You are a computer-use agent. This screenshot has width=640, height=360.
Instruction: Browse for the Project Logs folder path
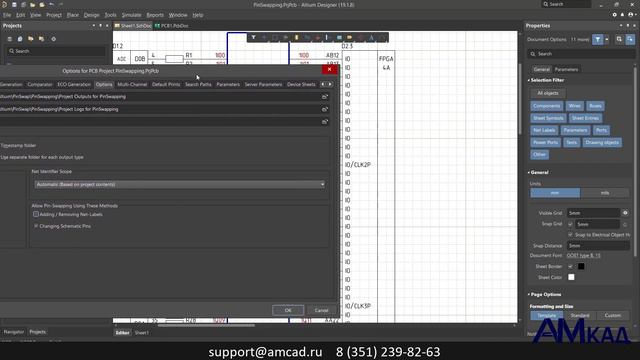pyautogui.click(x=325, y=109)
